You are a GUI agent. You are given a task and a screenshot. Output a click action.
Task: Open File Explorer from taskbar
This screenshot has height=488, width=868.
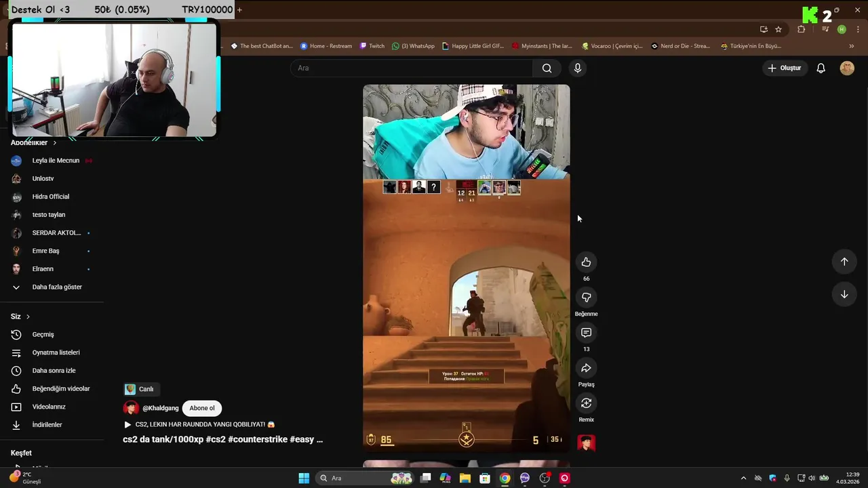pos(465,478)
